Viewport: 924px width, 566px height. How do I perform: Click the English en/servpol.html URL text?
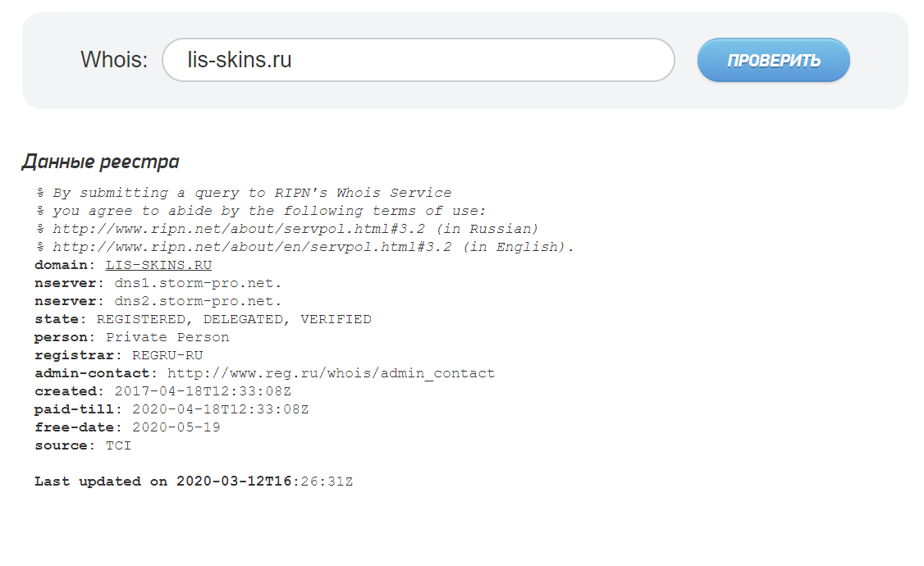coord(252,247)
